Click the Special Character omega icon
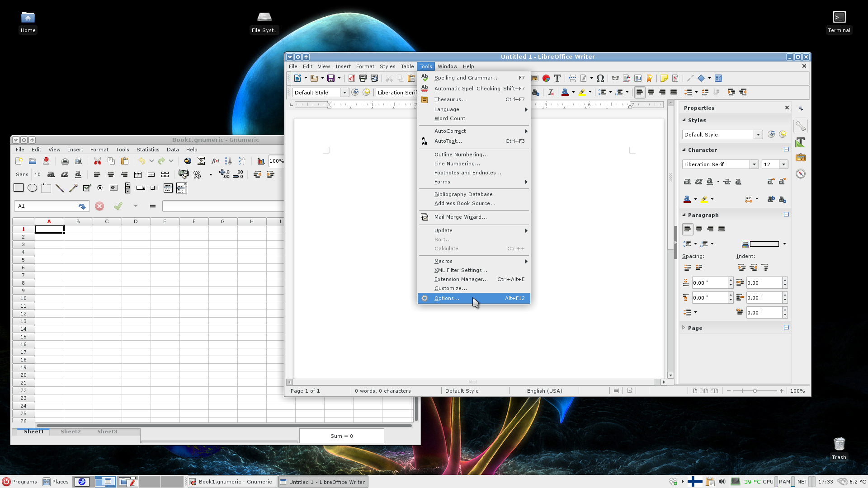868x488 pixels. point(600,78)
